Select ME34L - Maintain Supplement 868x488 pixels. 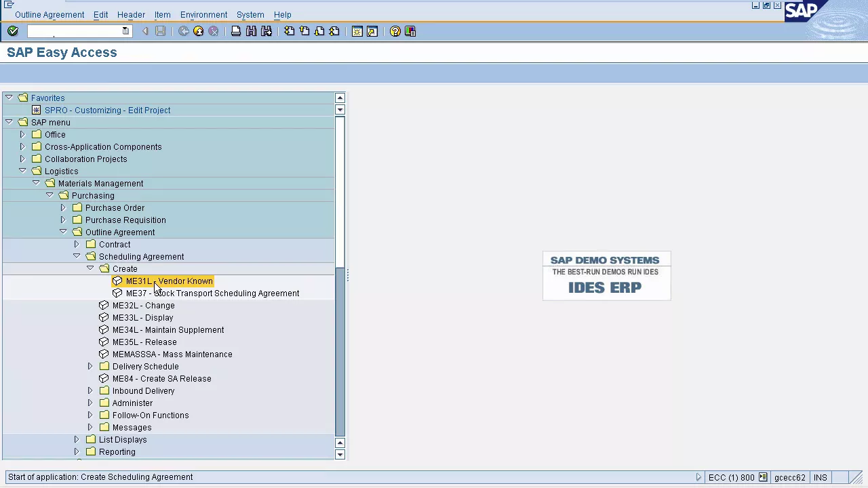(167, 329)
